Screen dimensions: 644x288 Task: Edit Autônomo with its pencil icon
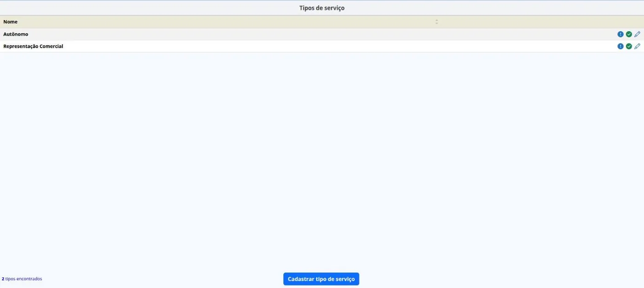click(637, 34)
